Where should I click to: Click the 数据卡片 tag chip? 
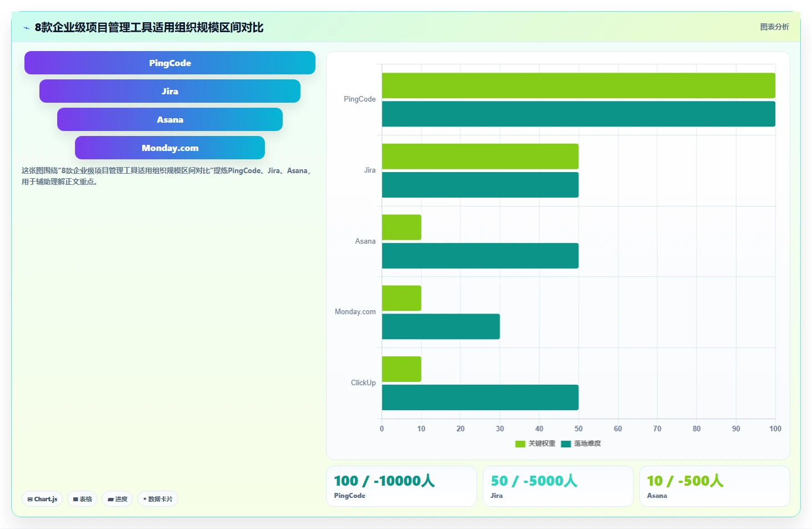pos(158,499)
